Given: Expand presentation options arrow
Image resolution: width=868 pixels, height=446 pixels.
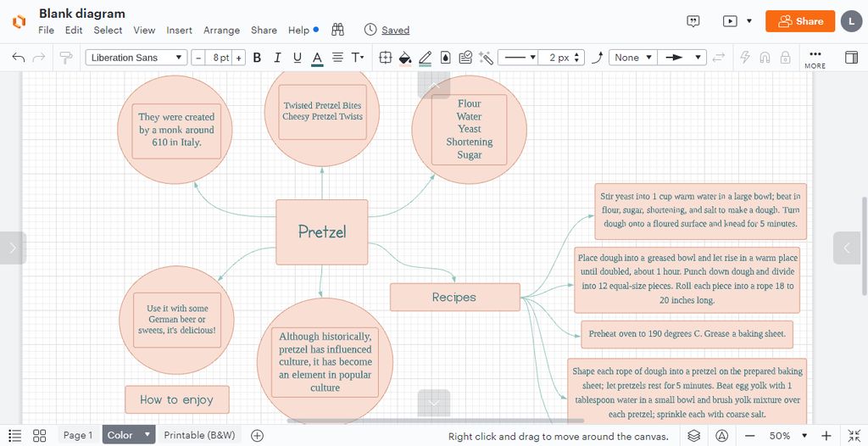Looking at the screenshot, I should tap(749, 21).
